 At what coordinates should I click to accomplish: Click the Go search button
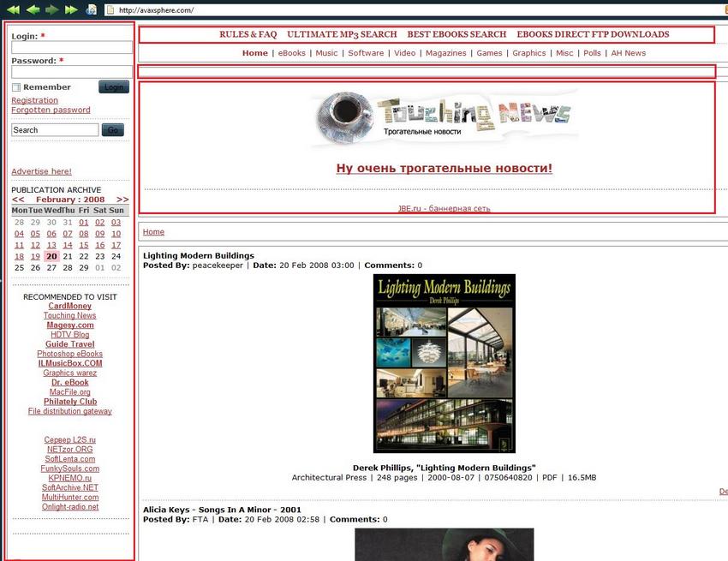[x=113, y=130]
